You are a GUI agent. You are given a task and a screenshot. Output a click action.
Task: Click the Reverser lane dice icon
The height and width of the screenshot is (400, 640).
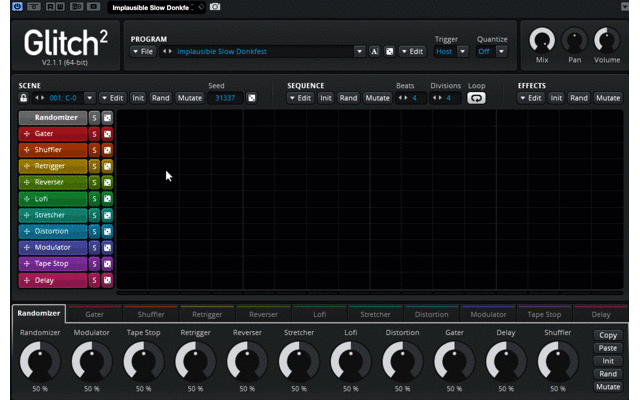coord(107,182)
